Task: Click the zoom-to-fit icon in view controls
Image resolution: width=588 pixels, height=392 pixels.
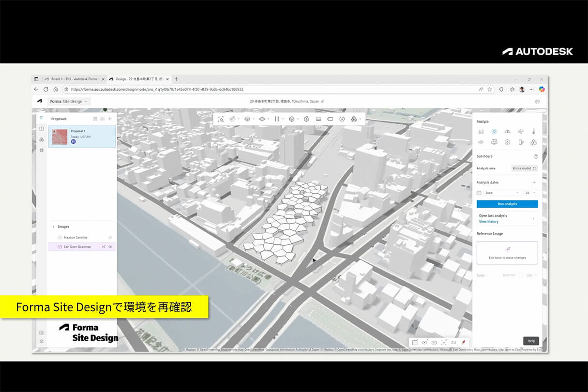Action: [444, 342]
